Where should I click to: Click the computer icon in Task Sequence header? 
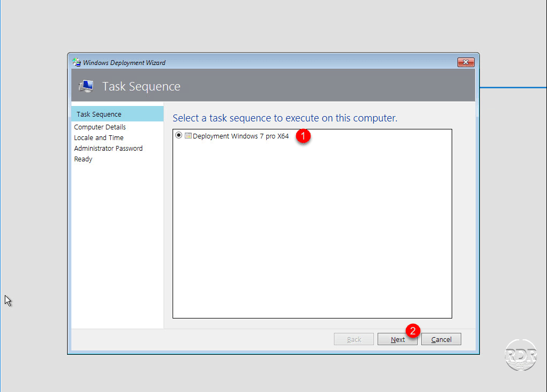(x=86, y=86)
